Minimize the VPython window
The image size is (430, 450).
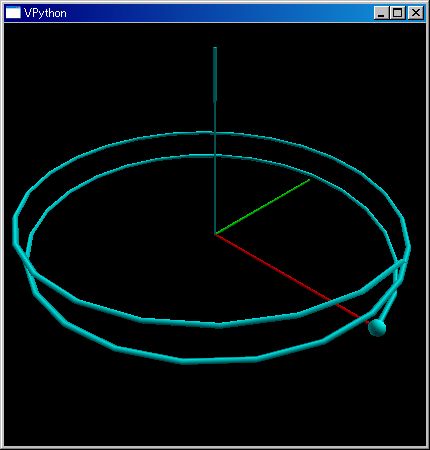(381, 13)
